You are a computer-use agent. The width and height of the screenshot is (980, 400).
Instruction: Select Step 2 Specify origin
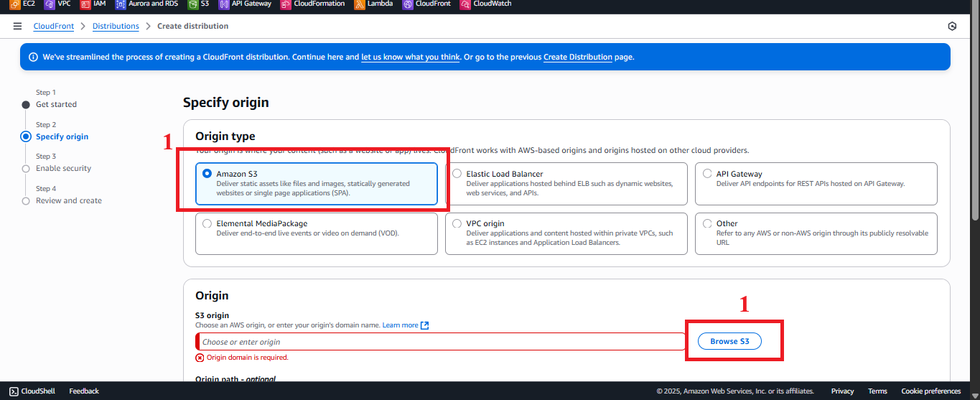click(x=62, y=136)
